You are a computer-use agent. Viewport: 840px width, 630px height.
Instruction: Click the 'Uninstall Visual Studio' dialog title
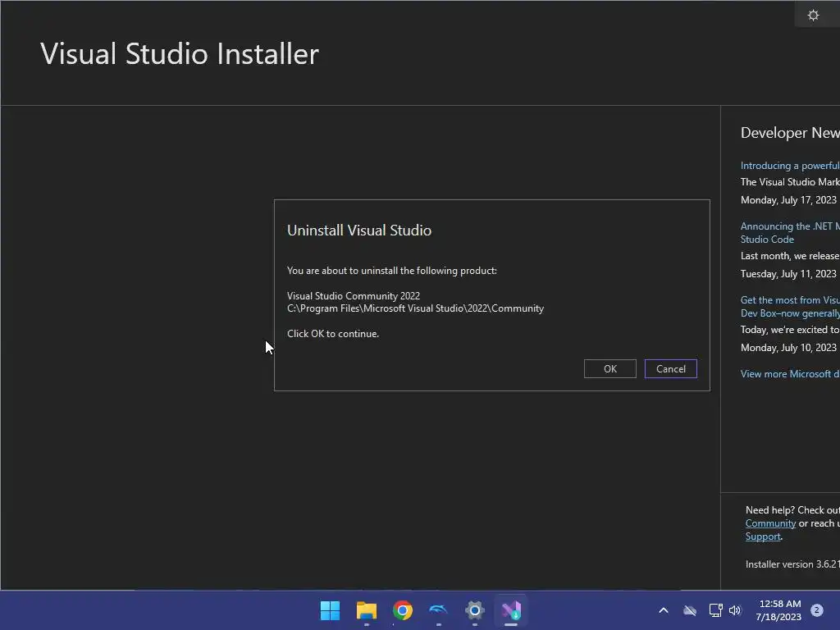(359, 231)
